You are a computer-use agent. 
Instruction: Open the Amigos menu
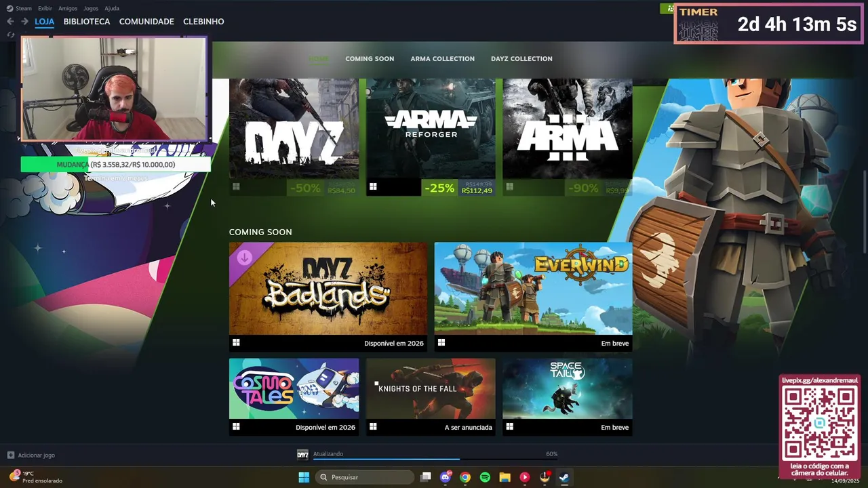[68, 8]
